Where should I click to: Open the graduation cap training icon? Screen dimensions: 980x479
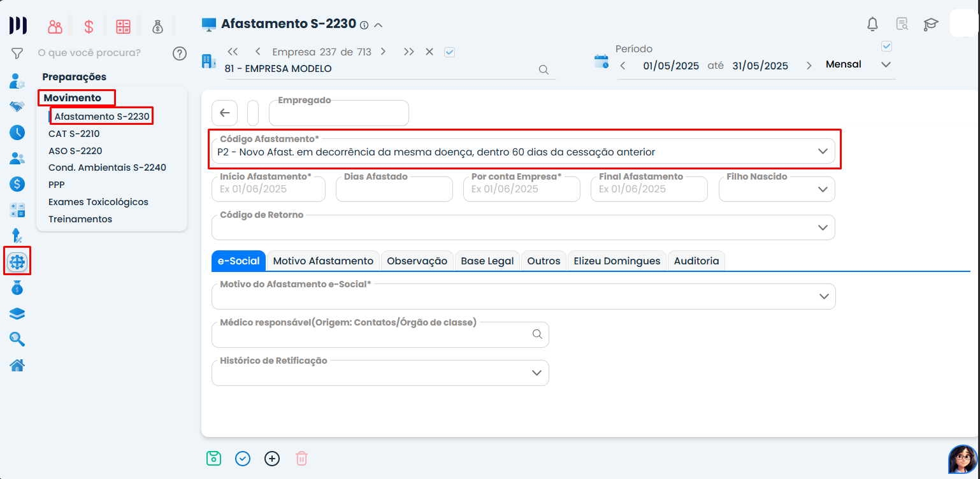pos(931,24)
